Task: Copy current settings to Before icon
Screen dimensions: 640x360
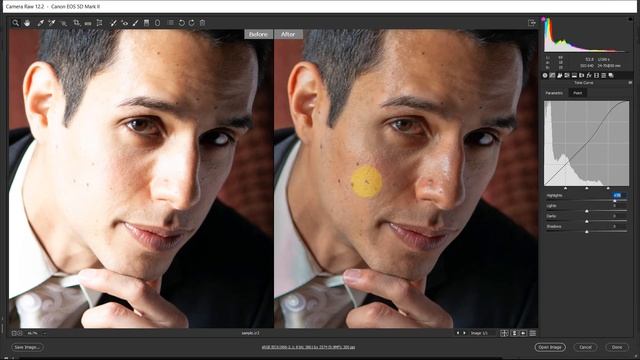Action: click(x=523, y=333)
